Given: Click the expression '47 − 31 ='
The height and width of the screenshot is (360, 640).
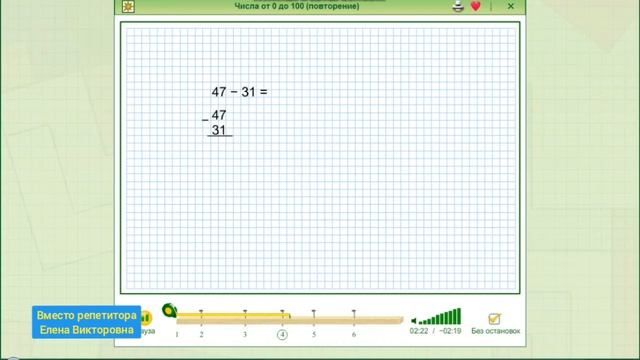Looking at the screenshot, I should pos(240,92).
